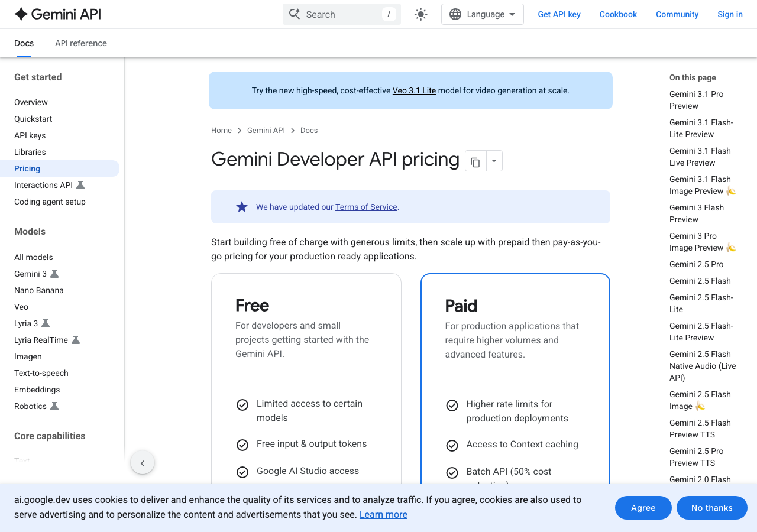Click the flask icon next to Gemini 3
This screenshot has width=757, height=532.
click(x=54, y=274)
